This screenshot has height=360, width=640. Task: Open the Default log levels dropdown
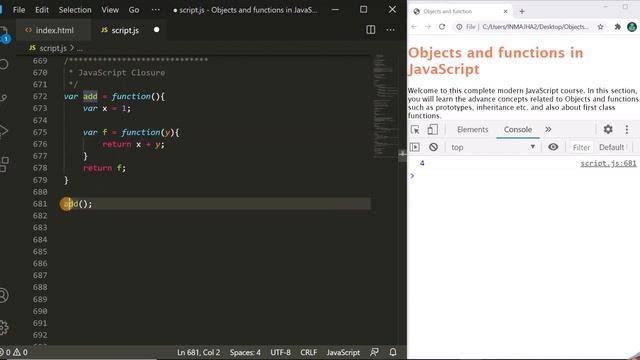coord(612,147)
